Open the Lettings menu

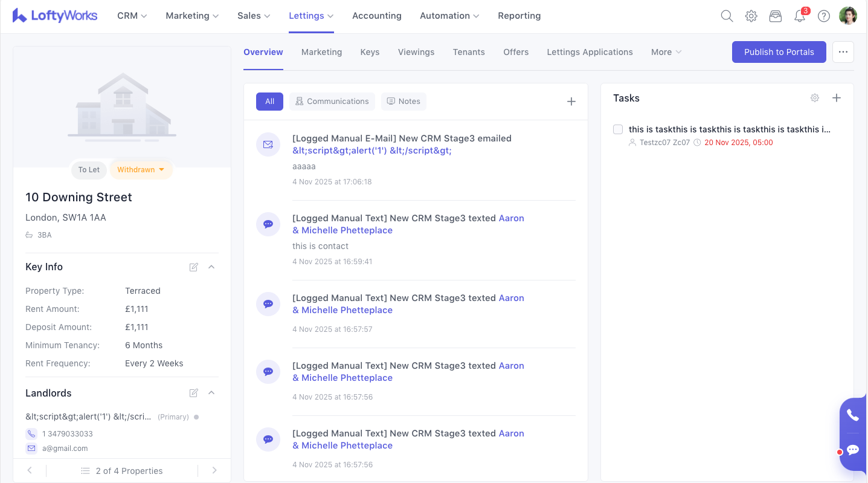pos(311,16)
